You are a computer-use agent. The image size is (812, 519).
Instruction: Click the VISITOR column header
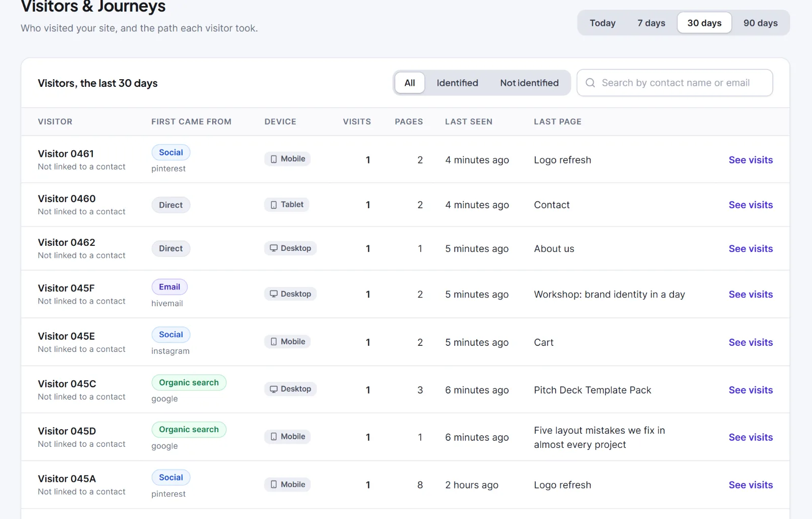tap(55, 121)
